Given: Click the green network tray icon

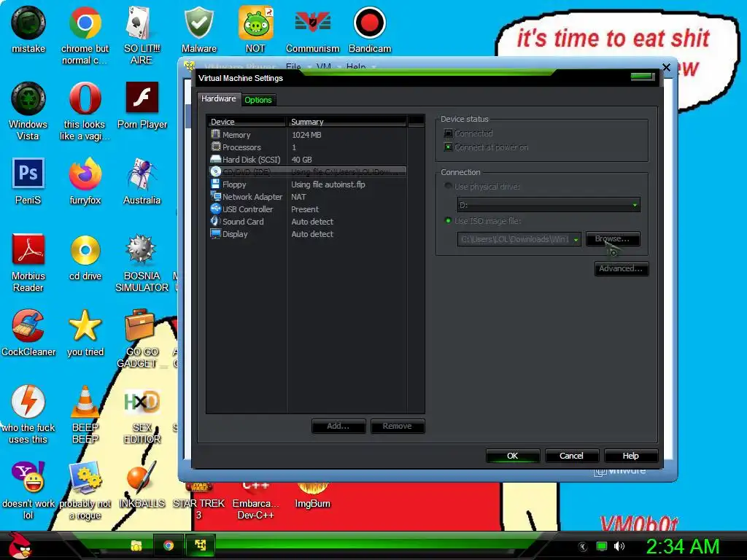Looking at the screenshot, I should (x=602, y=546).
